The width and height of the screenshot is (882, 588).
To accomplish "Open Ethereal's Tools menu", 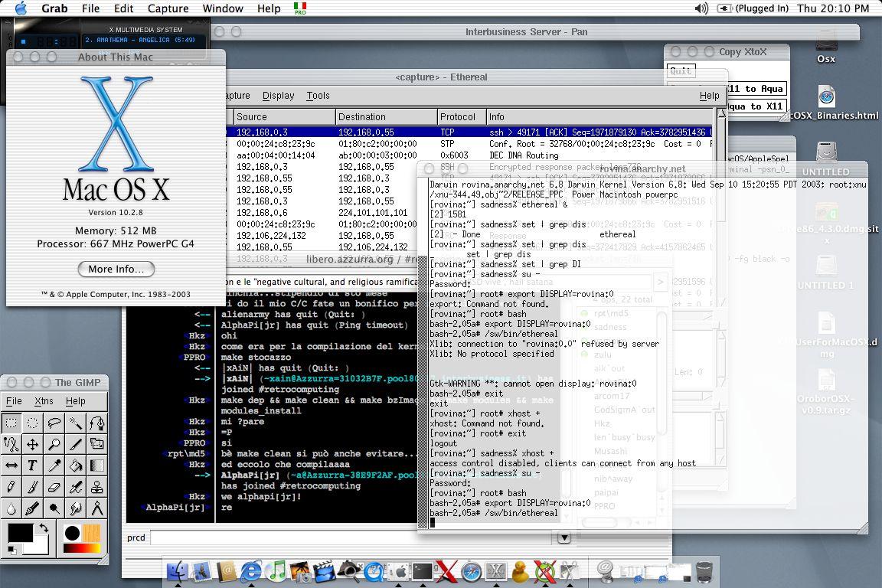I will point(318,96).
